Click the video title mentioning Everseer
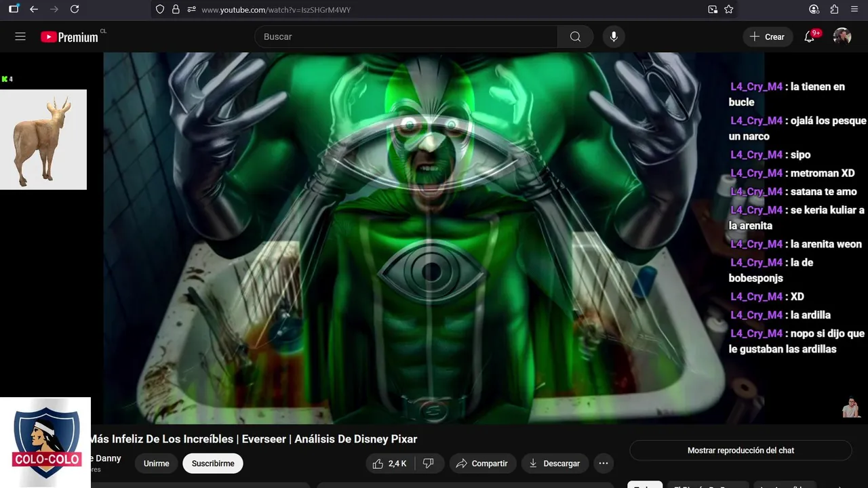This screenshot has width=868, height=488. [254, 439]
